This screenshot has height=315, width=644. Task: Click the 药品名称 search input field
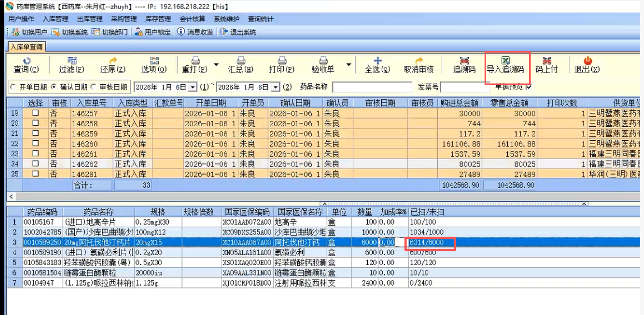(x=372, y=87)
